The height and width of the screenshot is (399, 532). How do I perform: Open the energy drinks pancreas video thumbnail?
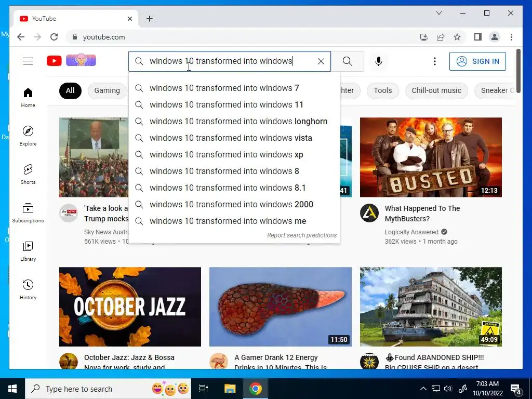(x=280, y=307)
